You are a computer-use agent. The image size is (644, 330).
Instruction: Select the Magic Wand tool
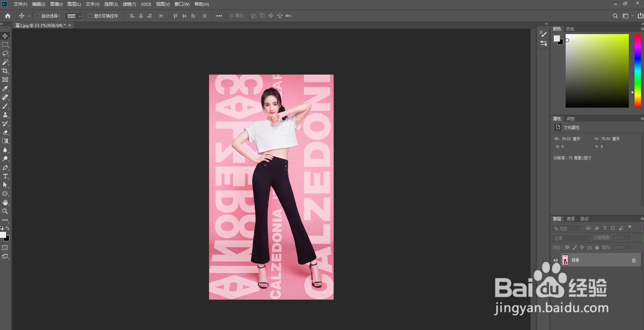[x=5, y=62]
